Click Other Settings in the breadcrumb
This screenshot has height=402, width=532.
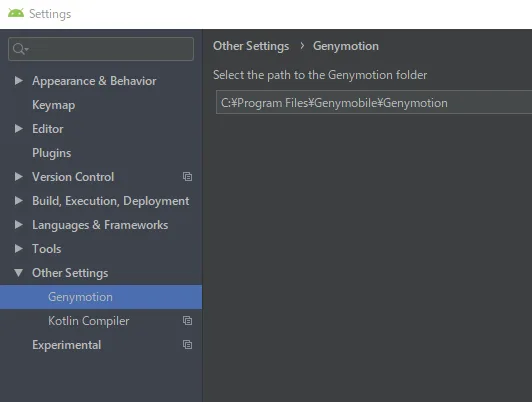pos(251,46)
